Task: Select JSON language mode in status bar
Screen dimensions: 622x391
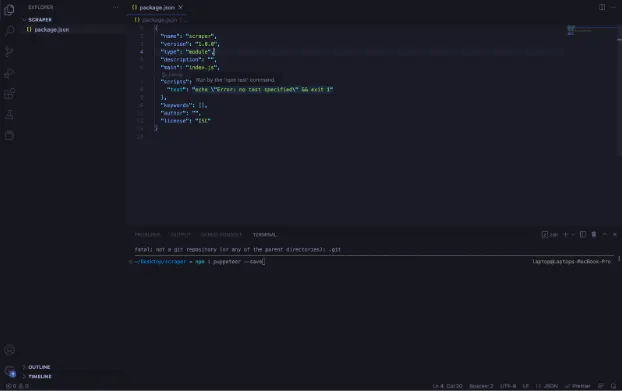Action: coord(547,386)
